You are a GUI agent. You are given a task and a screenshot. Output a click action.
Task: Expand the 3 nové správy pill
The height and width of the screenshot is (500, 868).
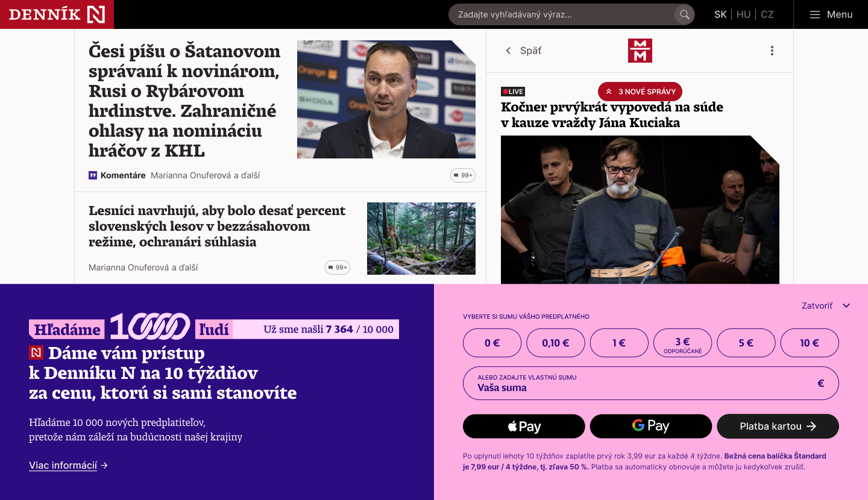click(640, 92)
